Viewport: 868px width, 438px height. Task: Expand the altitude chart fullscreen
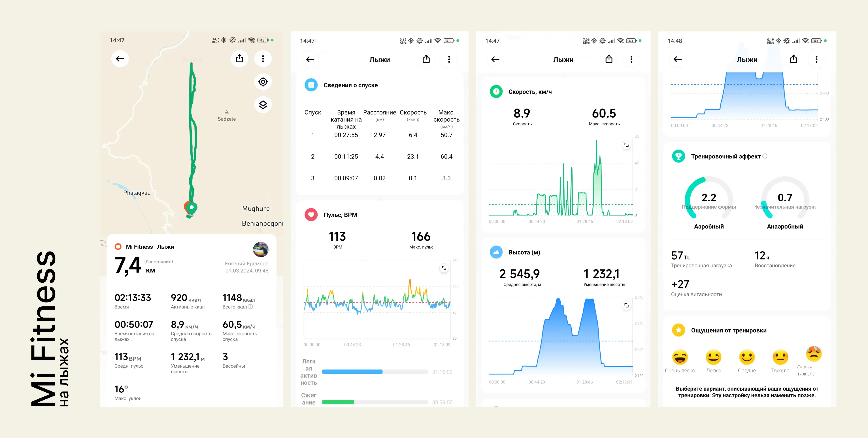626,306
